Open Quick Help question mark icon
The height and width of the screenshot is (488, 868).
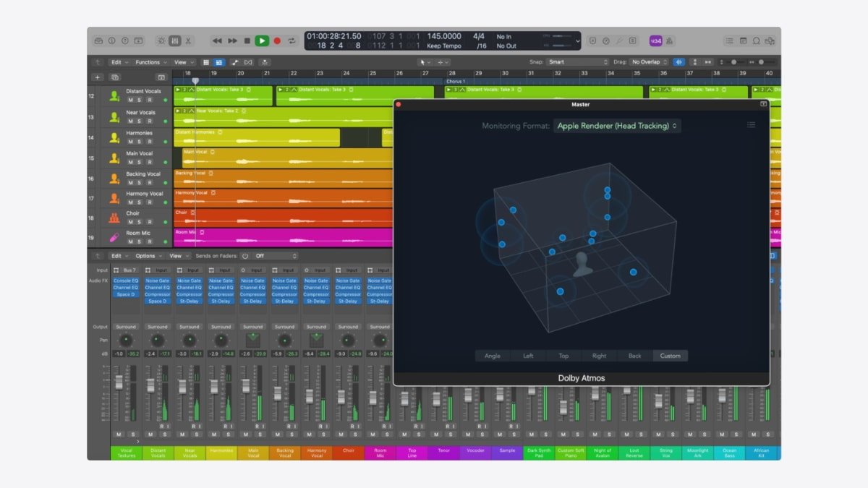(125, 41)
